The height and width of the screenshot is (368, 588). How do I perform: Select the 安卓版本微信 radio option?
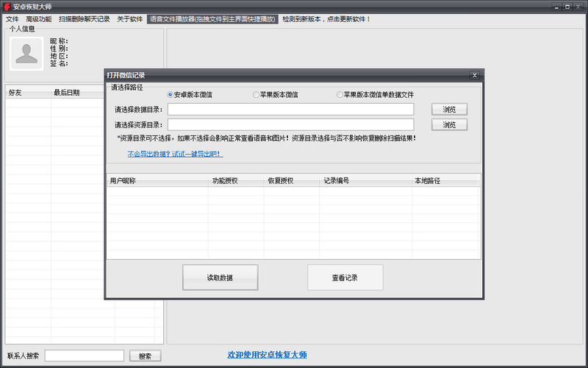[x=171, y=95]
